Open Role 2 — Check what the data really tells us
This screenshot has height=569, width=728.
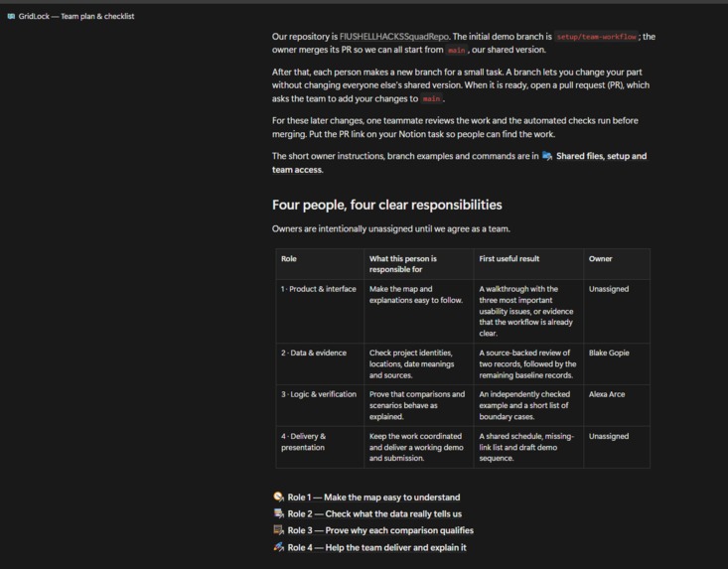[374, 513]
